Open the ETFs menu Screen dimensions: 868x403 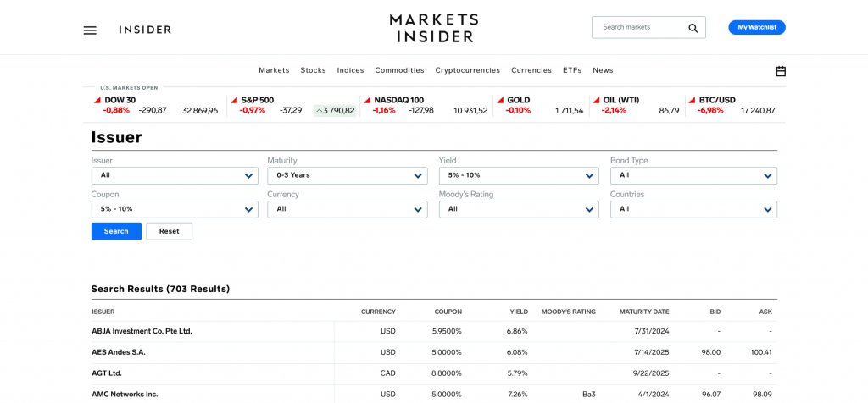(572, 70)
